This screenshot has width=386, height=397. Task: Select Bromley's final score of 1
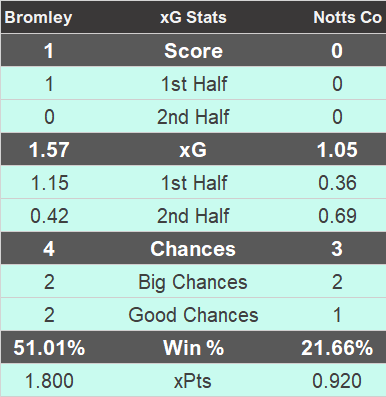49,51
